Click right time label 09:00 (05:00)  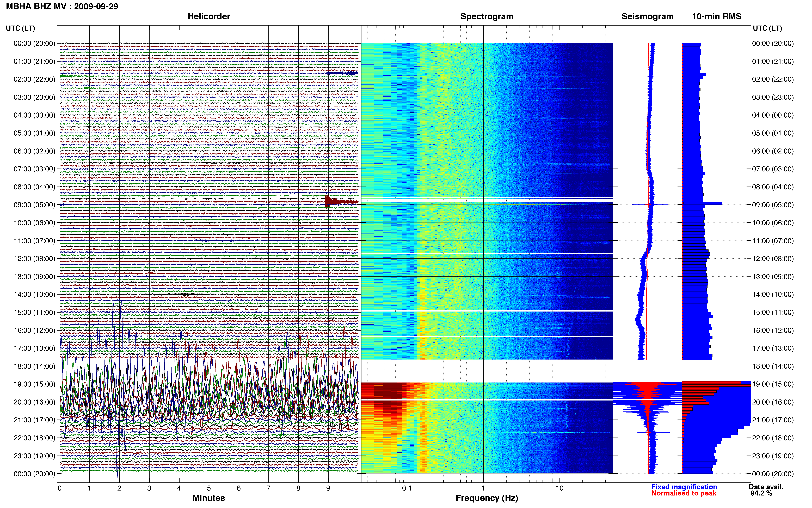pos(773,205)
